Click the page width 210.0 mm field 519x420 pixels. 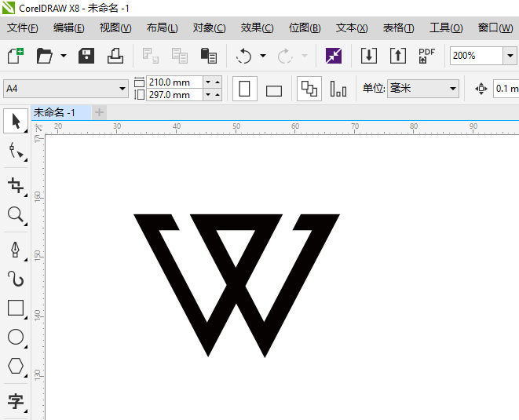(174, 82)
